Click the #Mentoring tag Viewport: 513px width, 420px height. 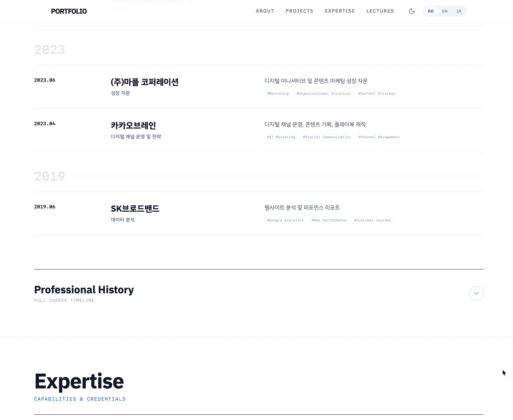pyautogui.click(x=278, y=94)
